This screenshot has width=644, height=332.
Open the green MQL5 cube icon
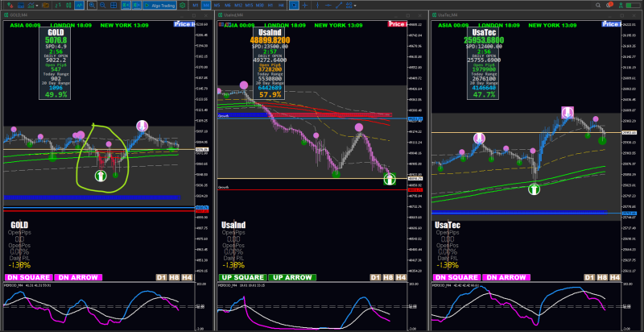coord(182,6)
